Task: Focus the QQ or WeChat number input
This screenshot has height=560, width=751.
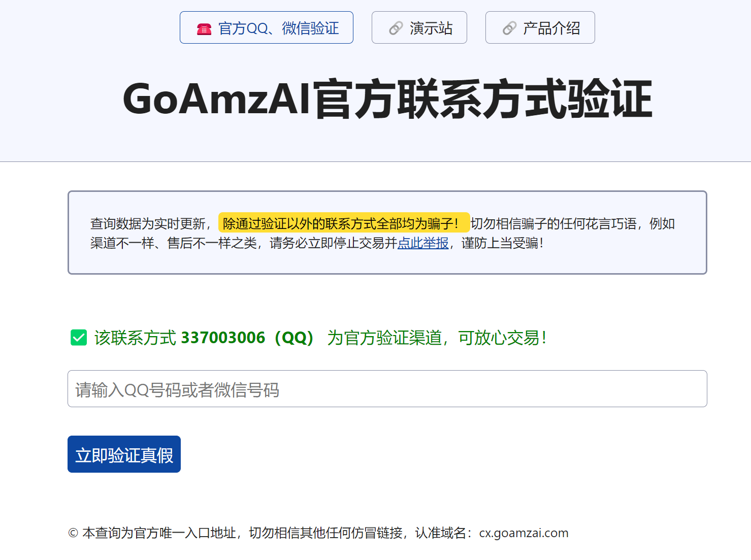Action: [387, 389]
